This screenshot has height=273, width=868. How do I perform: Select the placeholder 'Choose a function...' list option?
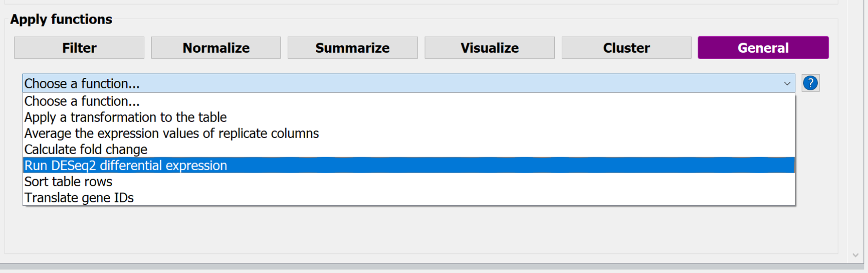[x=82, y=101]
